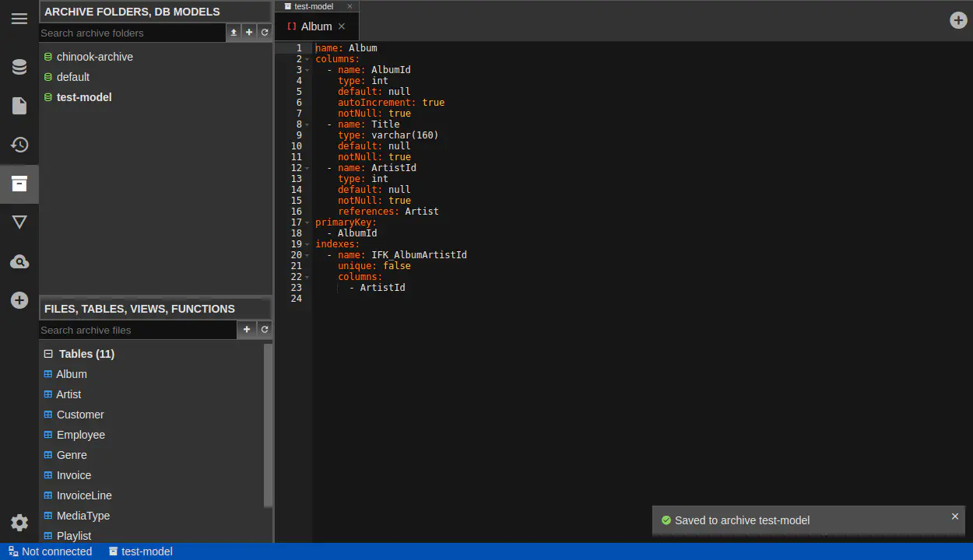Dismiss the Saved to archive notification
The height and width of the screenshot is (560, 973).
955,516
